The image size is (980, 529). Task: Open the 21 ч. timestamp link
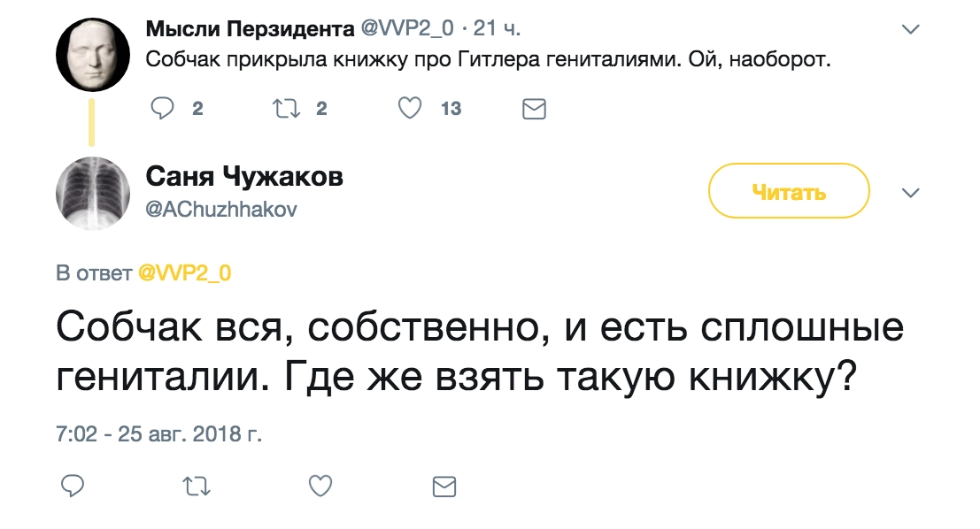click(498, 29)
